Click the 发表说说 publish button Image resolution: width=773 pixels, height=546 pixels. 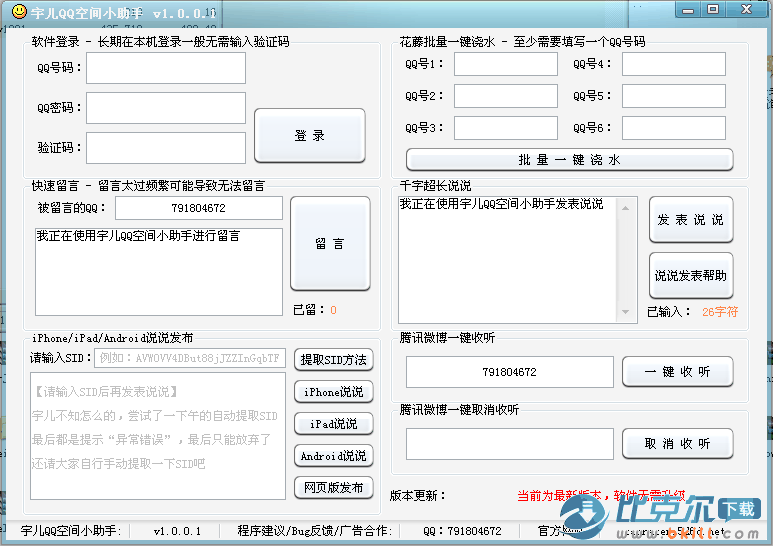tap(691, 220)
